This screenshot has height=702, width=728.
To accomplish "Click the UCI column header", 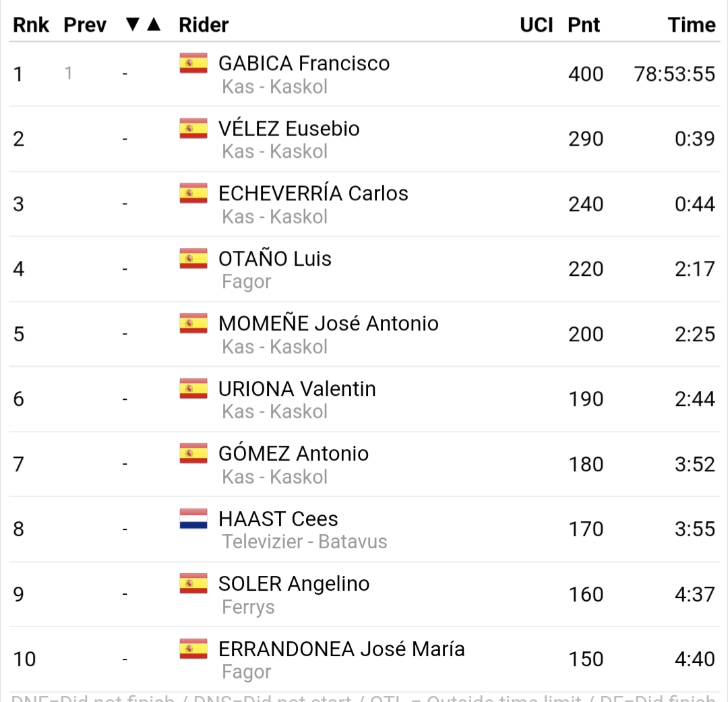I will pos(537,25).
